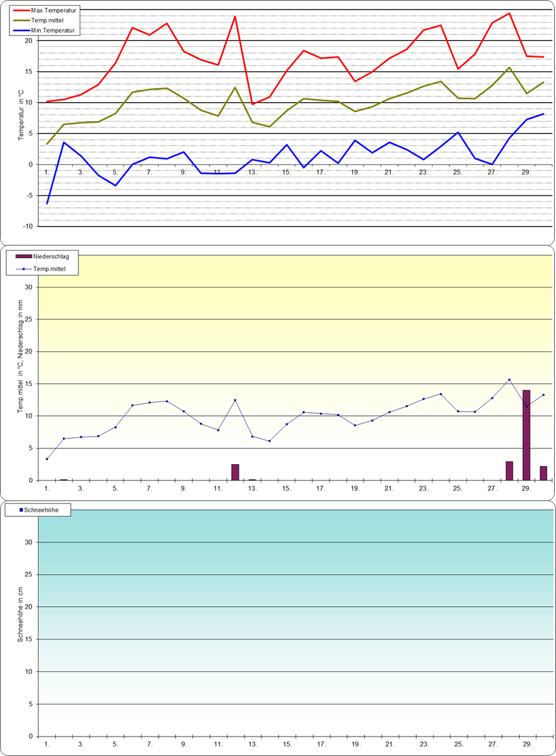556x756 pixels.
Task: Click the Niederschlag bar on day 28
Action: coord(509,471)
